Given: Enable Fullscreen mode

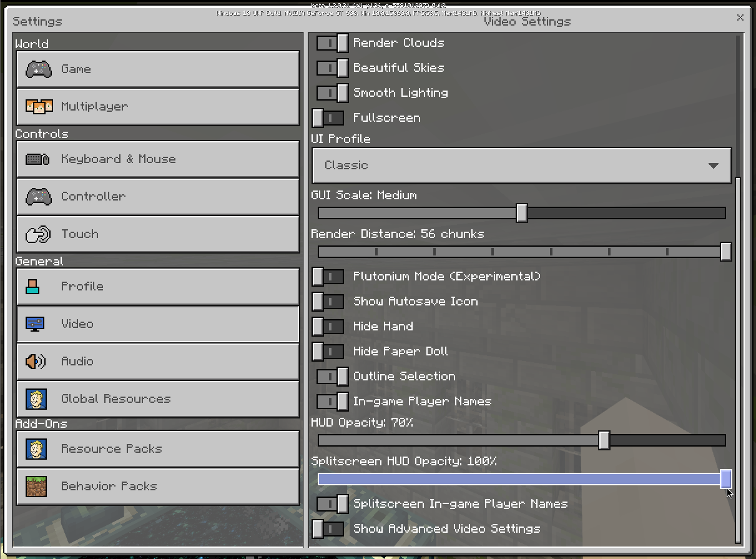Looking at the screenshot, I should (x=328, y=118).
